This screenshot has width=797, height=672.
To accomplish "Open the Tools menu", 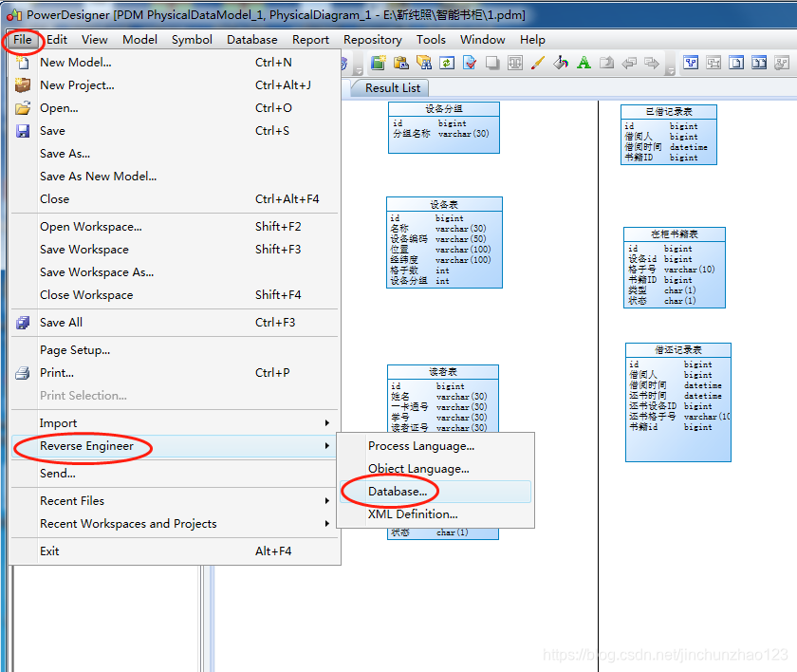I will coord(431,40).
